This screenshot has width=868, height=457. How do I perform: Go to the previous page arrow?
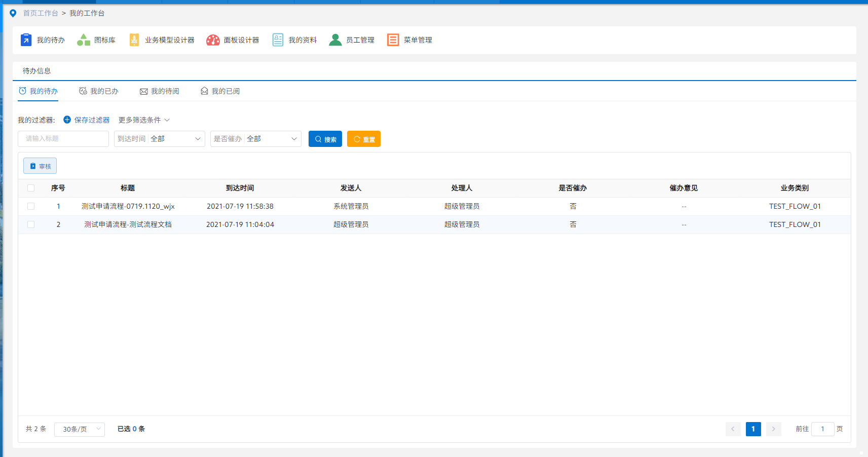pyautogui.click(x=733, y=429)
